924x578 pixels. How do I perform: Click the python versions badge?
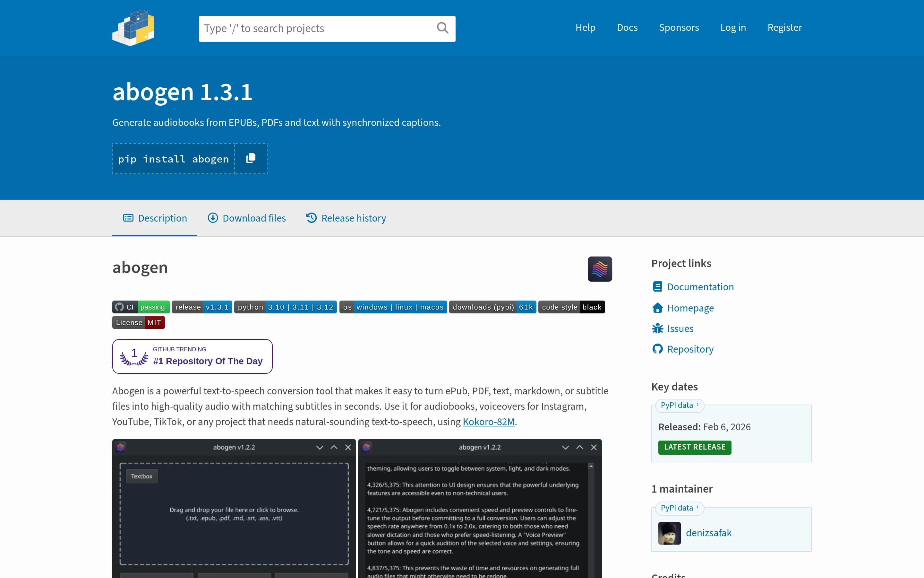point(285,307)
